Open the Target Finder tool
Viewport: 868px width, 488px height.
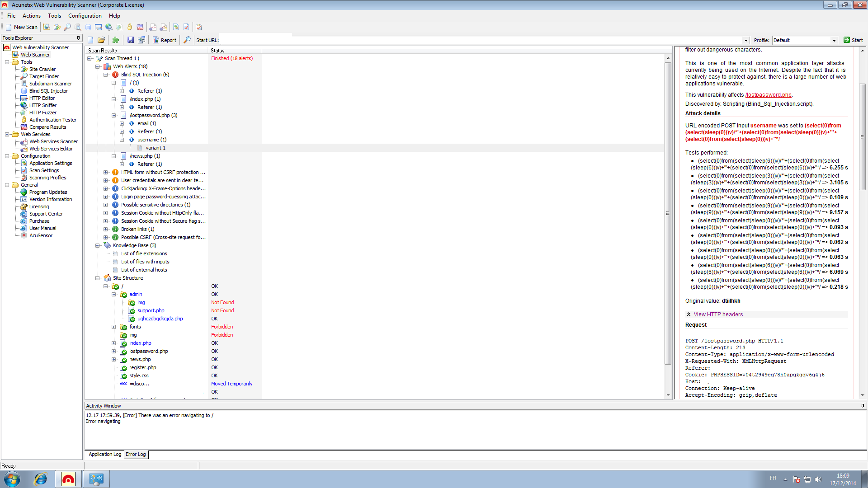(x=43, y=76)
